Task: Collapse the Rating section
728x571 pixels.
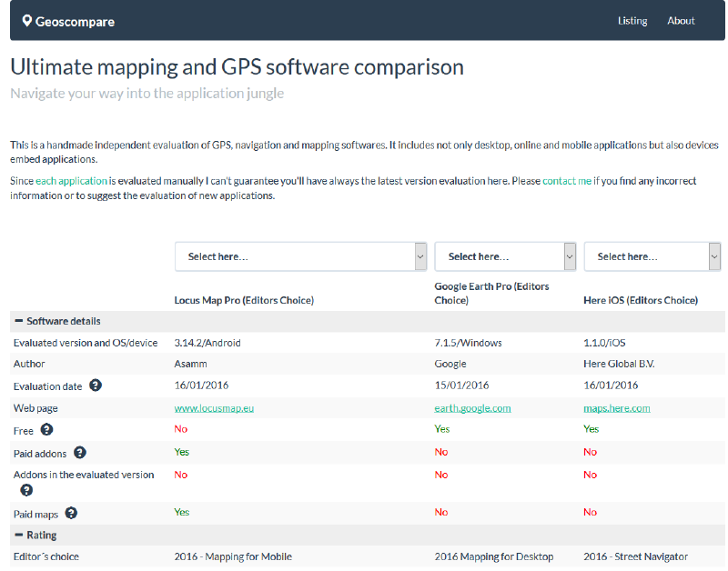Action: [18, 535]
